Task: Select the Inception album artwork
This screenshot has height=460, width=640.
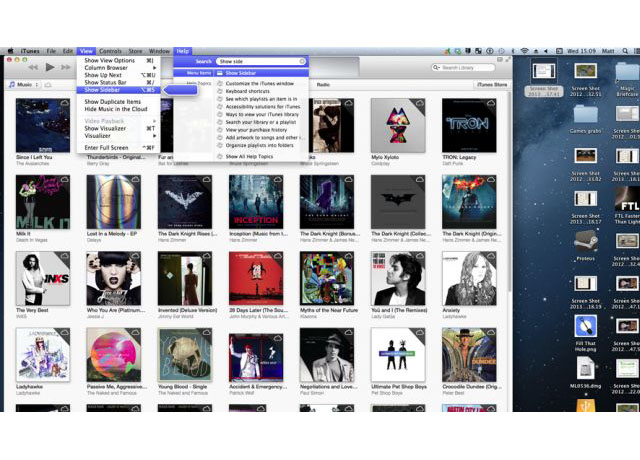Action: 256,202
